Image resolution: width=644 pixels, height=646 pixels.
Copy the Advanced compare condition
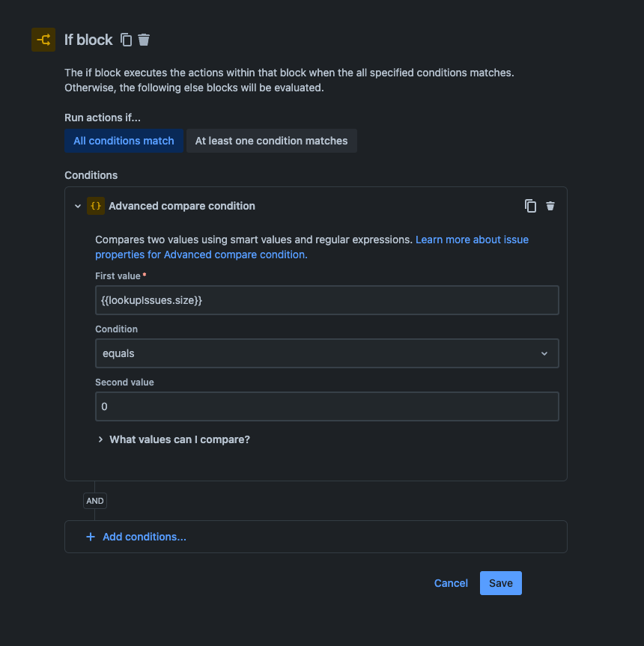tap(531, 206)
